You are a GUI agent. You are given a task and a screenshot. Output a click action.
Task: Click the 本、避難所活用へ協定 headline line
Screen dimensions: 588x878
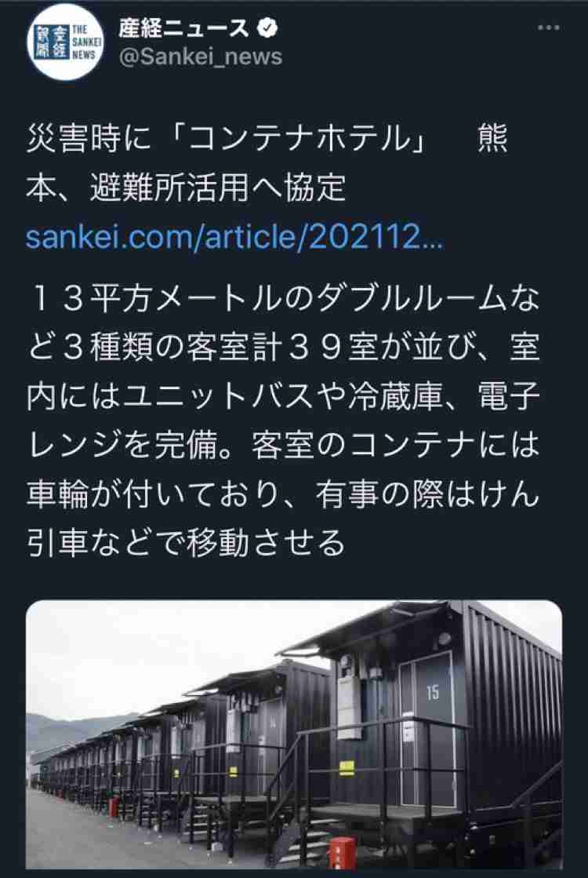tap(185, 187)
